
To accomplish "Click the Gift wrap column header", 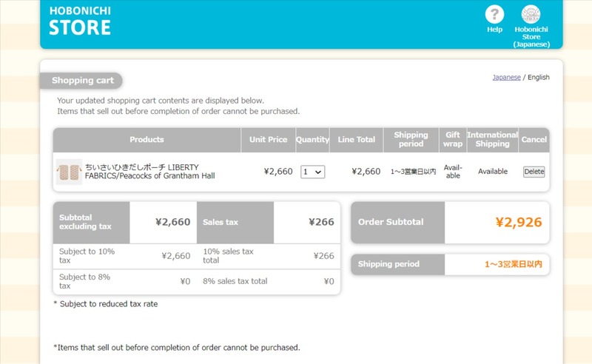I will click(452, 140).
